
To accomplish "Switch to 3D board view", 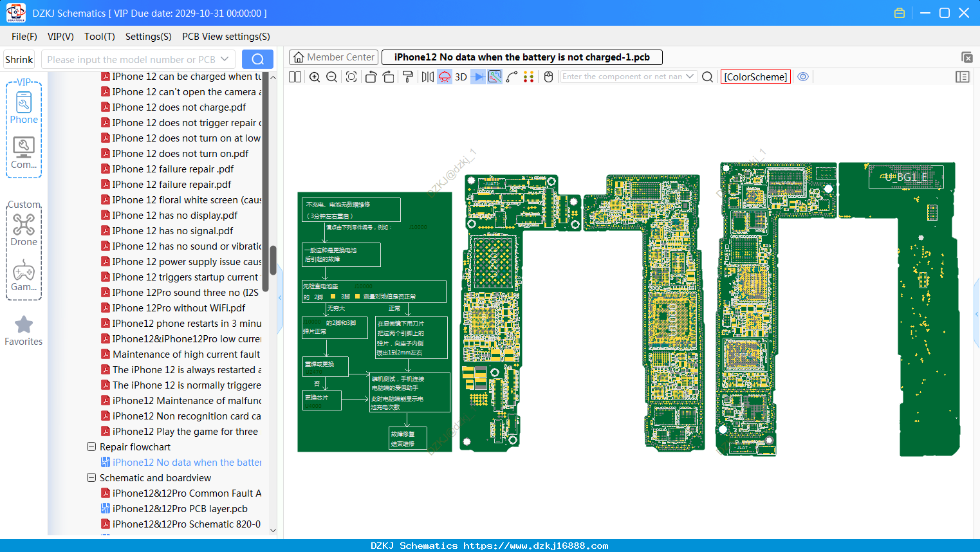I will tap(461, 77).
